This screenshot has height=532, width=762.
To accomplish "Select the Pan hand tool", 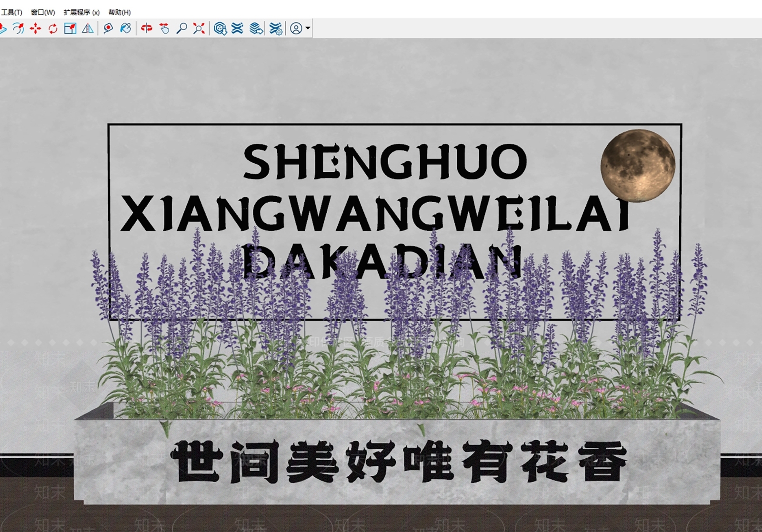I will (x=164, y=29).
